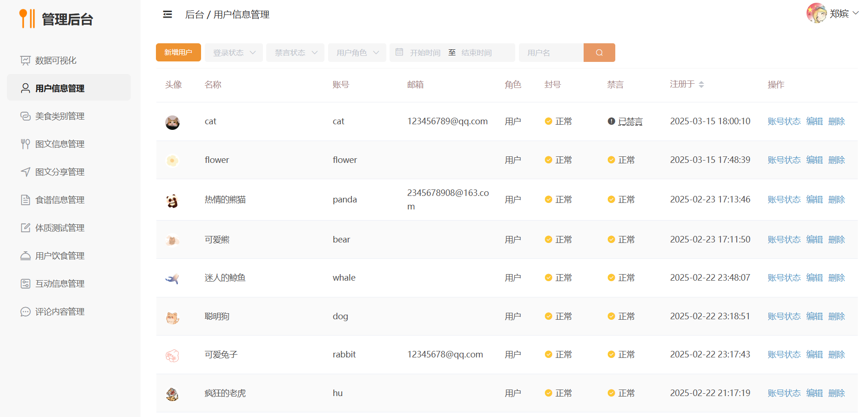868x417 pixels.
Task: Click the 邮箱 column header
Action: point(415,85)
